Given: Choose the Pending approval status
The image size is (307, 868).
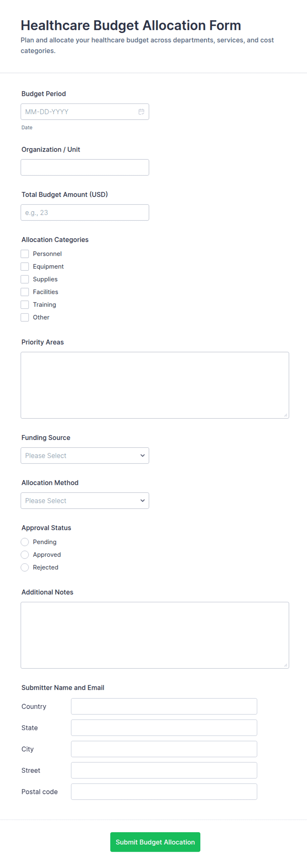Looking at the screenshot, I should 24,542.
